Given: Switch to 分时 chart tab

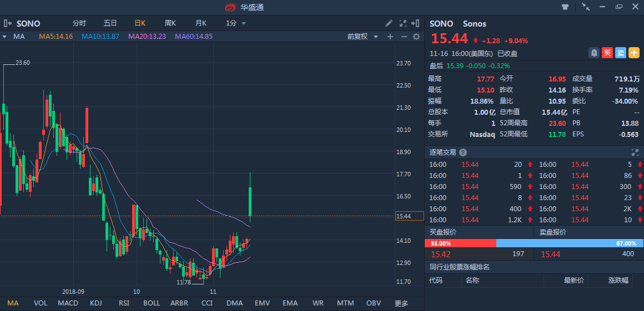Looking at the screenshot, I should pos(79,23).
